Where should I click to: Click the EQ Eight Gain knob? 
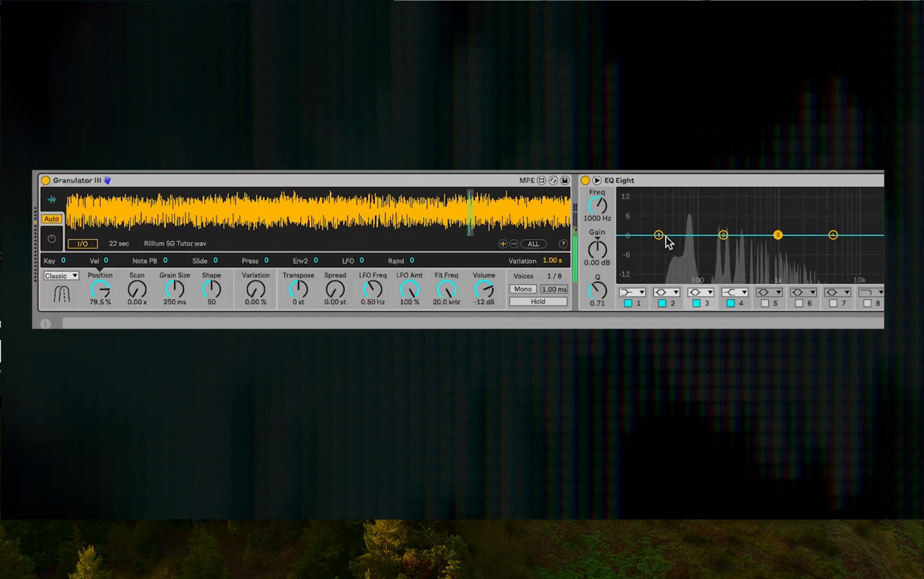(x=597, y=250)
